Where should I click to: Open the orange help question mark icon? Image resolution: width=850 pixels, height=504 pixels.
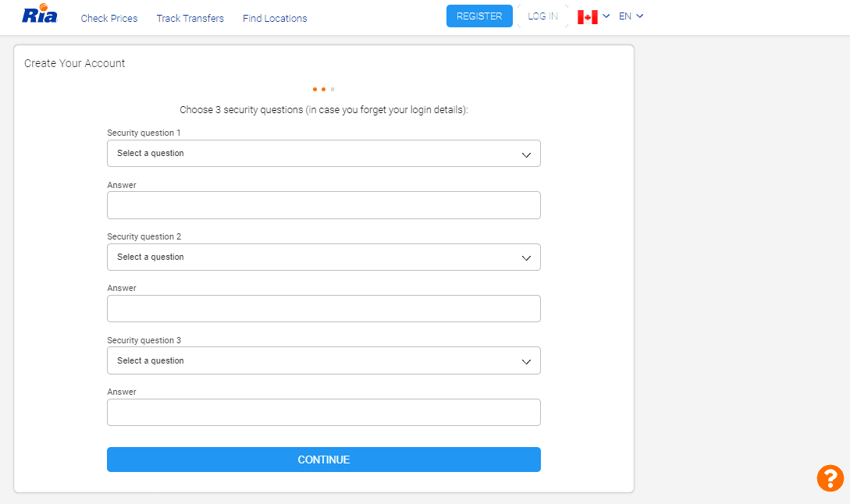tap(830, 477)
